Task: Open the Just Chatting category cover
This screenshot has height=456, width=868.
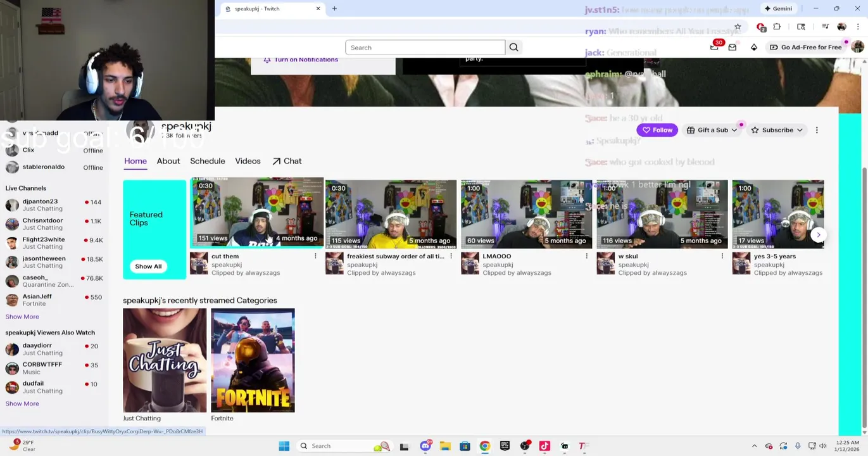Action: (x=165, y=360)
